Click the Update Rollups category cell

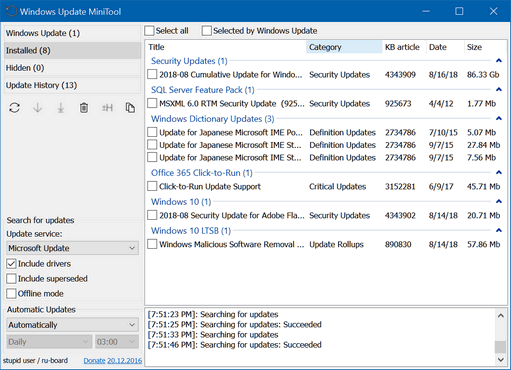click(x=336, y=244)
